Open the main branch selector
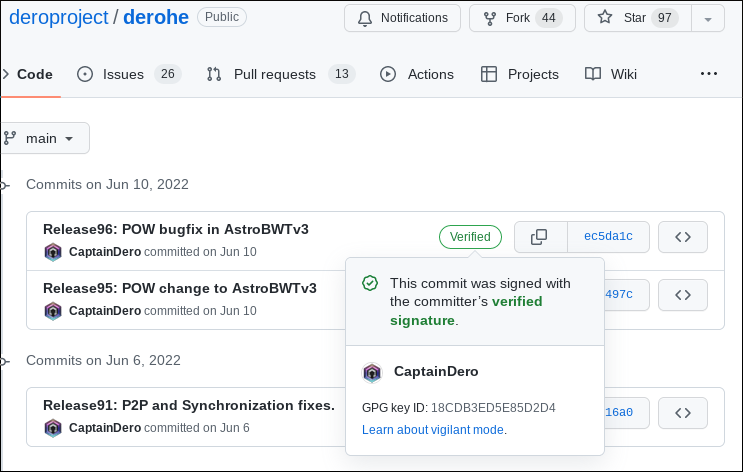This screenshot has height=472, width=743. pos(45,138)
